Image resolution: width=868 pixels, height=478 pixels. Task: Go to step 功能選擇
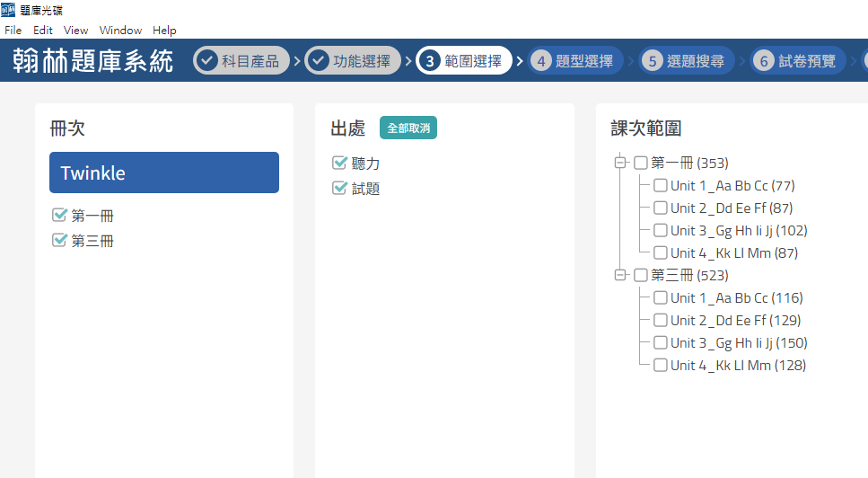click(353, 60)
